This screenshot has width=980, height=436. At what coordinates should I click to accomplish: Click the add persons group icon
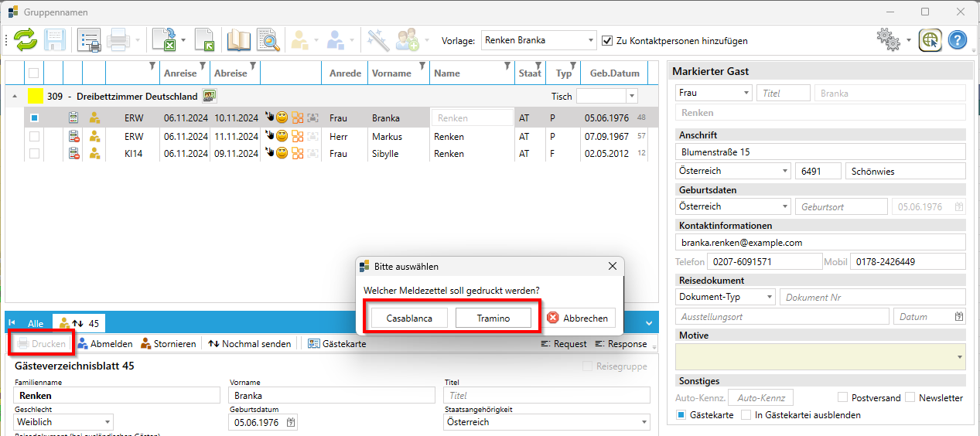click(408, 40)
